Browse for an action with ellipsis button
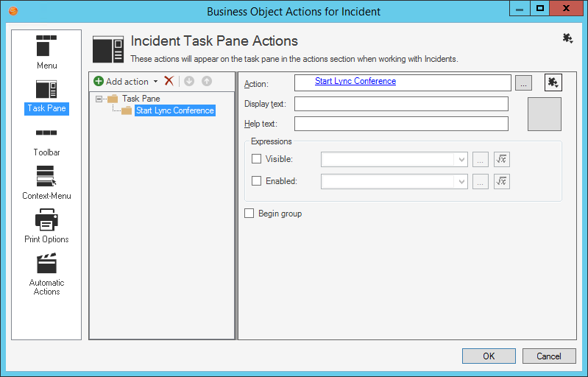Viewport: 588px width, 377px height. coord(523,83)
